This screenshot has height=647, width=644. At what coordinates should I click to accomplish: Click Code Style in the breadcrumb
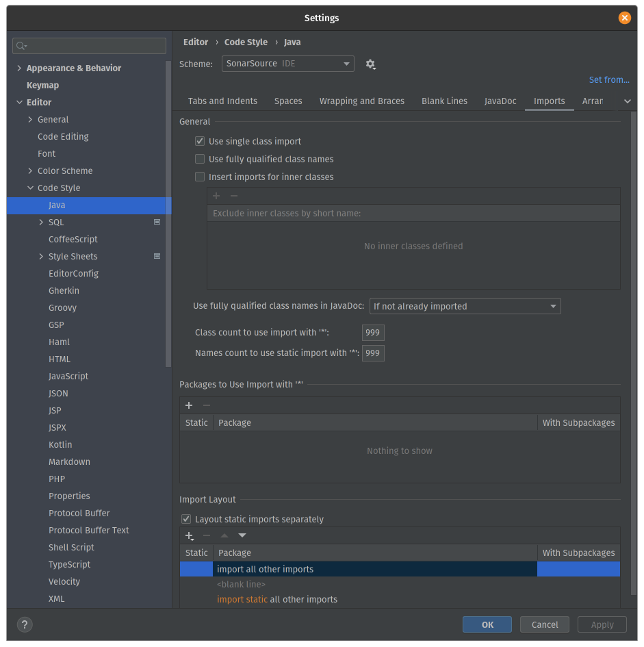(246, 42)
